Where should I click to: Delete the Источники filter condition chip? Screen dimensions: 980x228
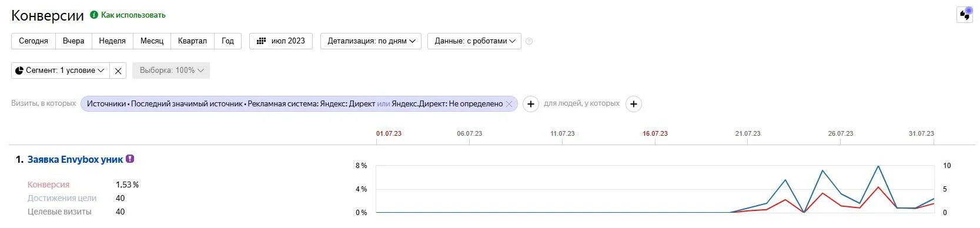(x=509, y=104)
